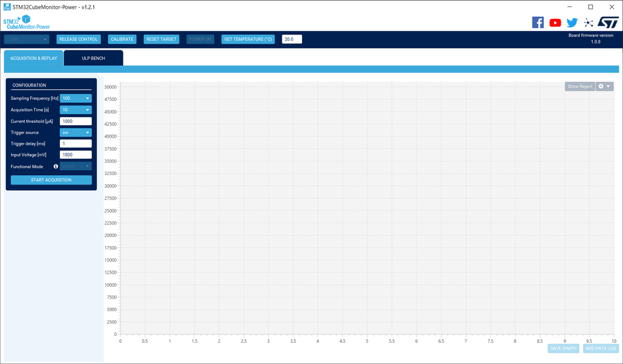Image resolution: width=623 pixels, height=364 pixels.
Task: Open the Facebook icon link
Action: click(538, 22)
